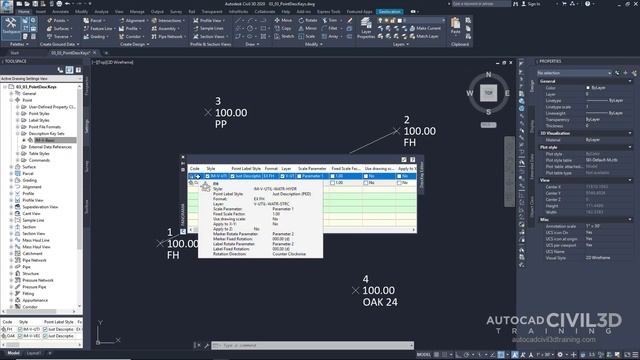Click the Color ByLayer swatch in Properties
The image size is (640, 360).
click(588, 88)
